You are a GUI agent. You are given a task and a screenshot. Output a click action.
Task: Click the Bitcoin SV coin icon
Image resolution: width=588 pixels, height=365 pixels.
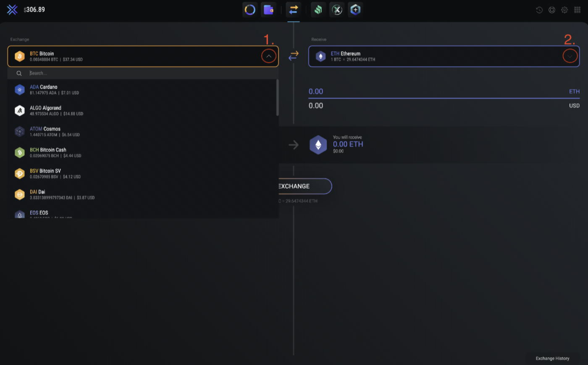pyautogui.click(x=20, y=174)
